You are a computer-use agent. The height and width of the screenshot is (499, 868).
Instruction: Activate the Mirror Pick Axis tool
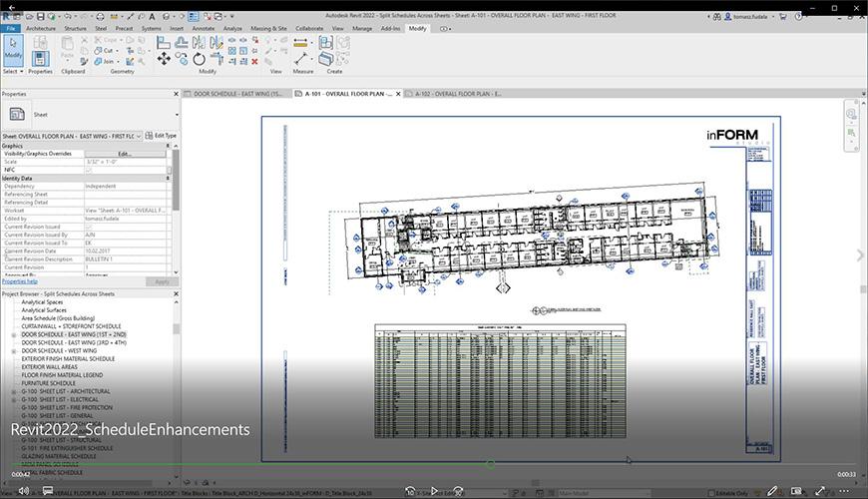[199, 42]
